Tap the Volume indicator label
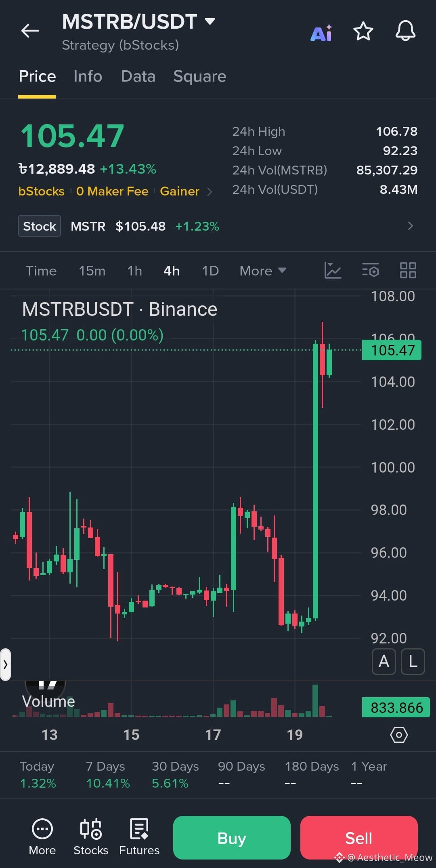The height and width of the screenshot is (868, 436). [x=48, y=701]
